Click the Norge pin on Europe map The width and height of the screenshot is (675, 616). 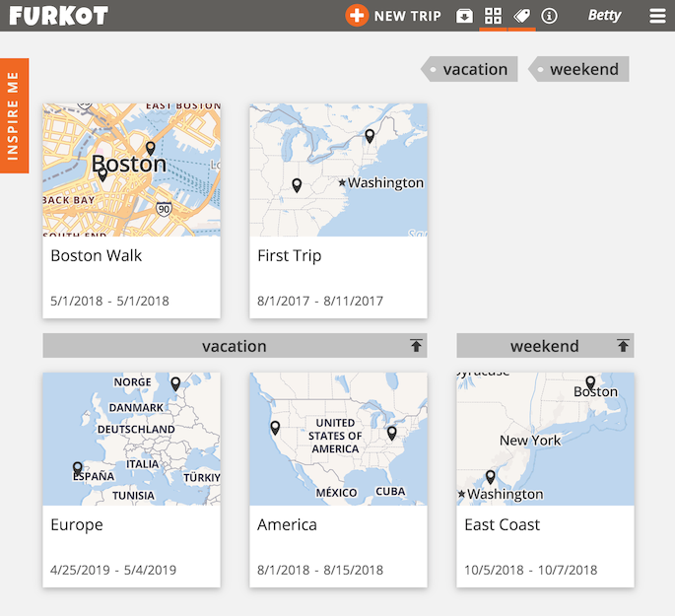click(175, 383)
